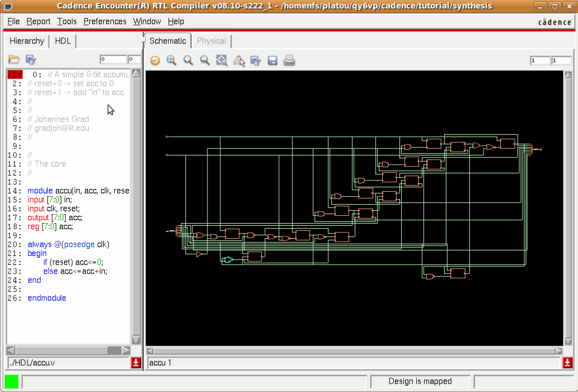The height and width of the screenshot is (392, 578).
Task: Click code line 'else acc<=acc+in;'
Action: 75,271
